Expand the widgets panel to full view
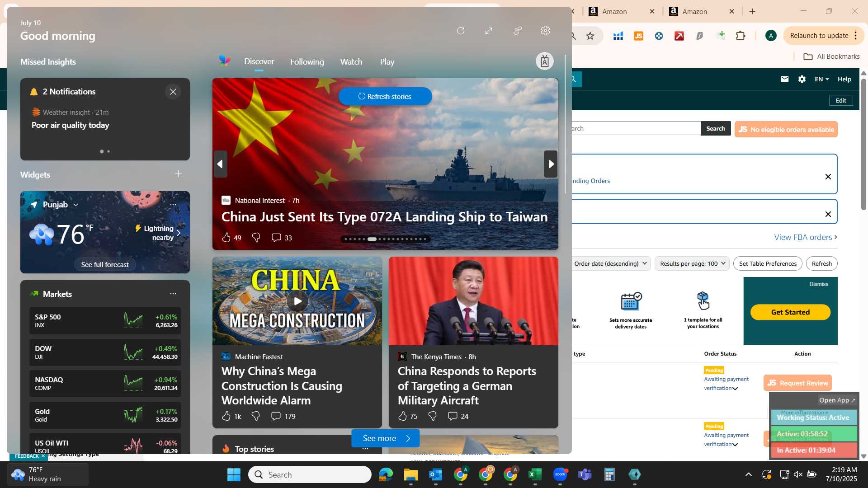 tap(489, 31)
